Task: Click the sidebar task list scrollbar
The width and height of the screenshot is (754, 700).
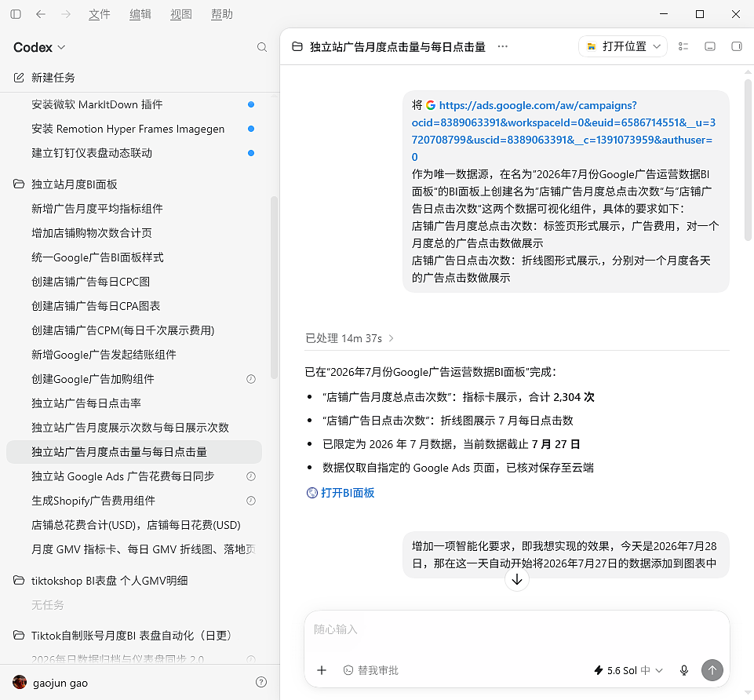Action: pyautogui.click(x=274, y=288)
